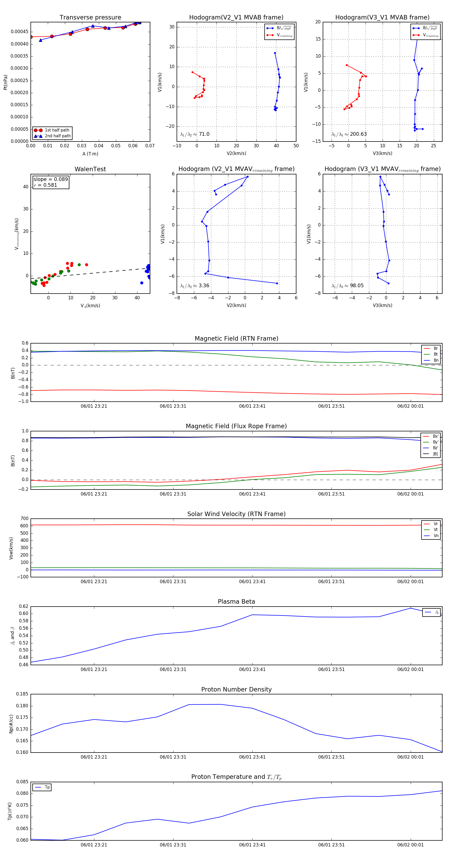This screenshot has height=868, width=473.
Task: Click the 'r = 0.581' correlation value
Action: [45, 185]
